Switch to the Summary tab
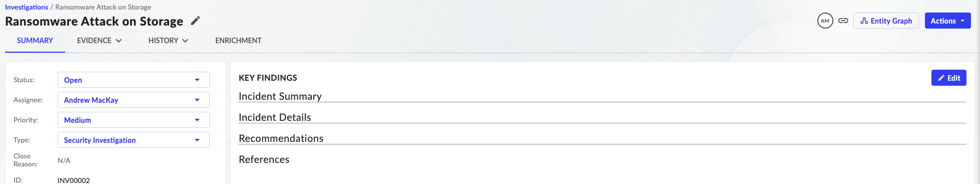The width and height of the screenshot is (980, 184). tap(35, 41)
